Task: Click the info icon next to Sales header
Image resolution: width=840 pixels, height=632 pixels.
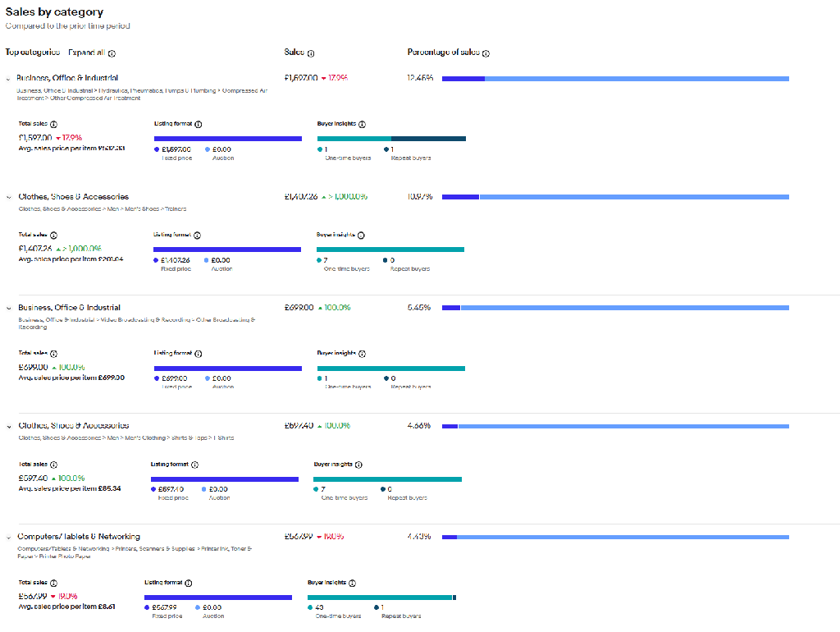Action: tap(311, 53)
